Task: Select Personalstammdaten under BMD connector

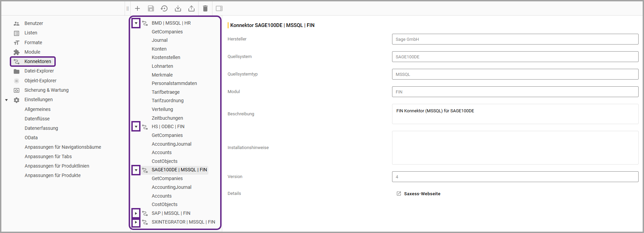Action: pos(174,83)
